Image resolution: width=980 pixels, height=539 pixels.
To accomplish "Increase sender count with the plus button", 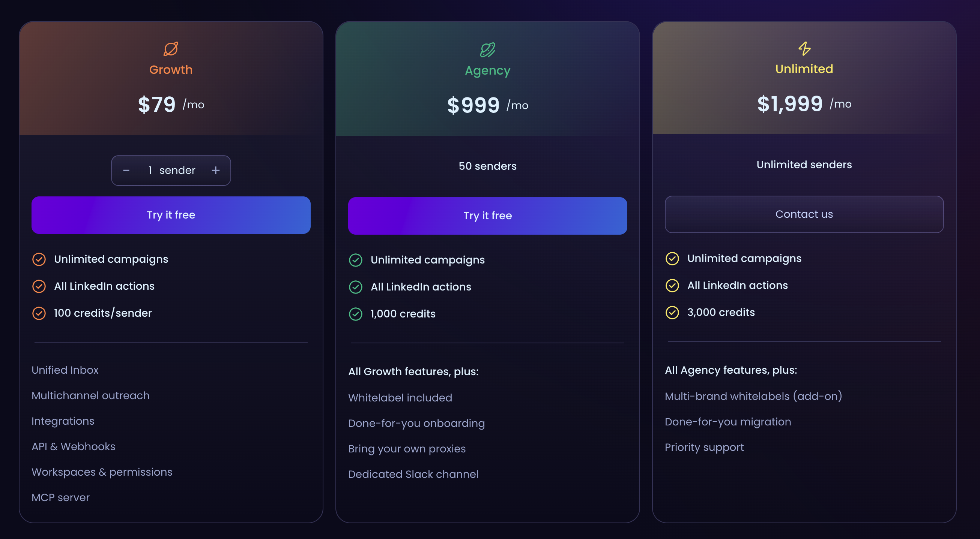I will [x=215, y=170].
